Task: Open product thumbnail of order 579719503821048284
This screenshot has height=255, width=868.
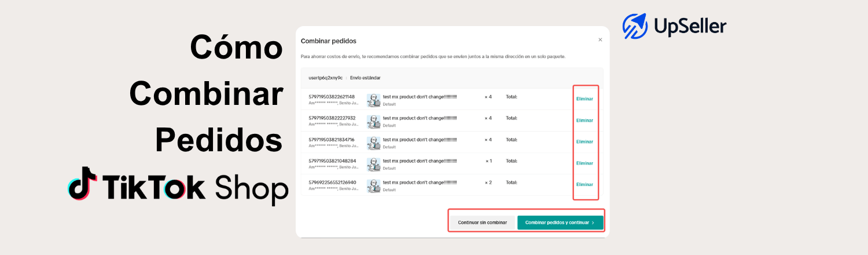Action: click(374, 165)
